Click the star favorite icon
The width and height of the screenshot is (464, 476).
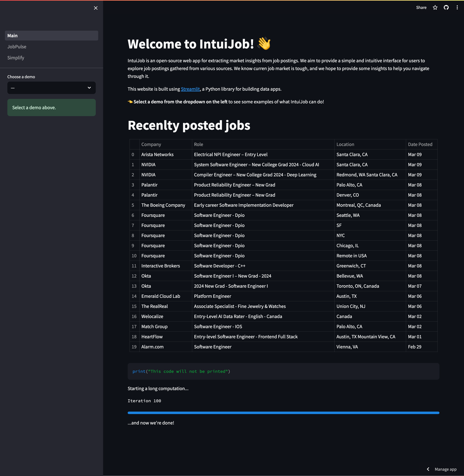point(435,8)
